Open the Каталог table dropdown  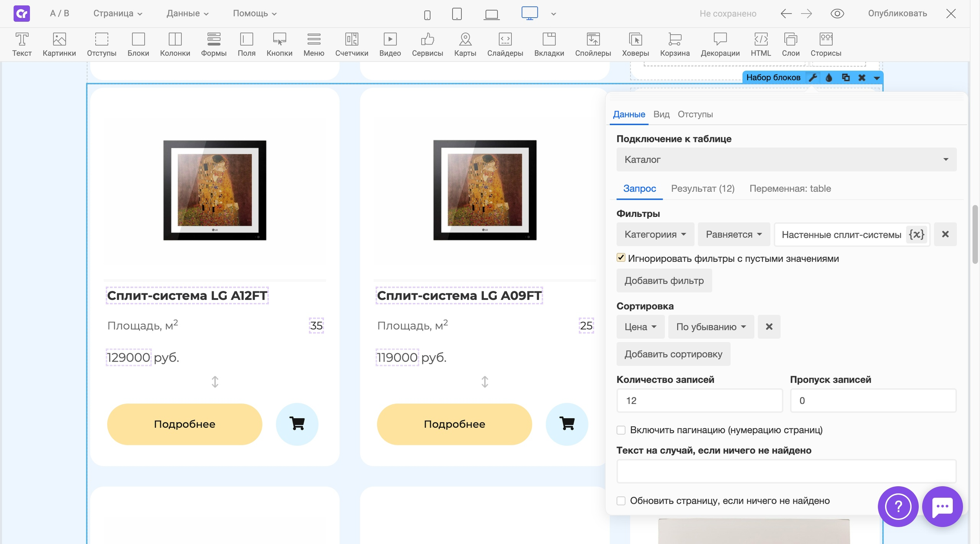(786, 160)
